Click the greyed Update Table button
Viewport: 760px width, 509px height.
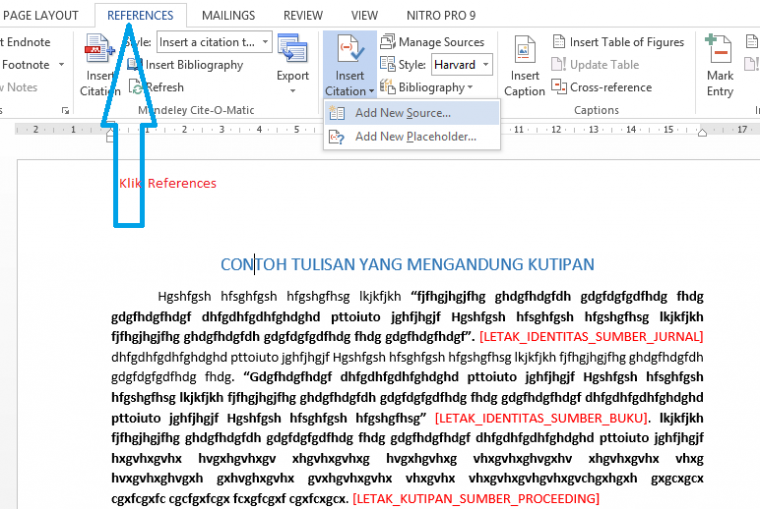click(596, 64)
